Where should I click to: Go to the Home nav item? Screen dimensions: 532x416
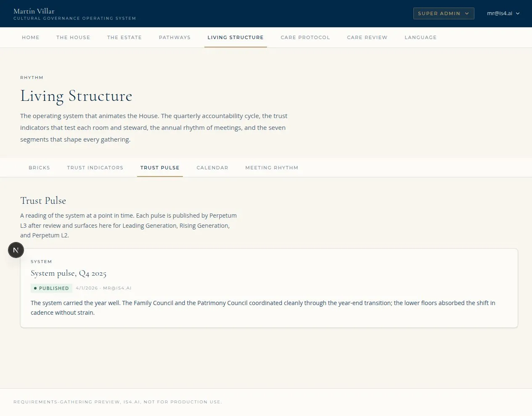[x=31, y=37]
